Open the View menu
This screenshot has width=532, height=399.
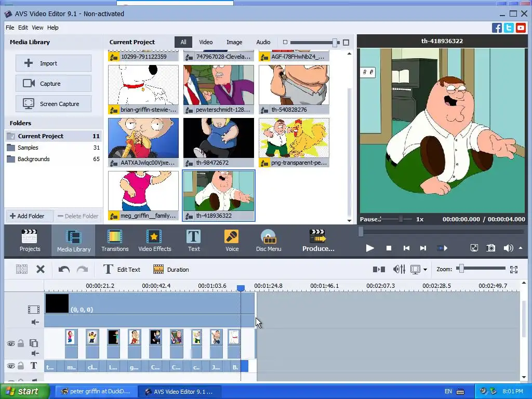[x=37, y=28]
